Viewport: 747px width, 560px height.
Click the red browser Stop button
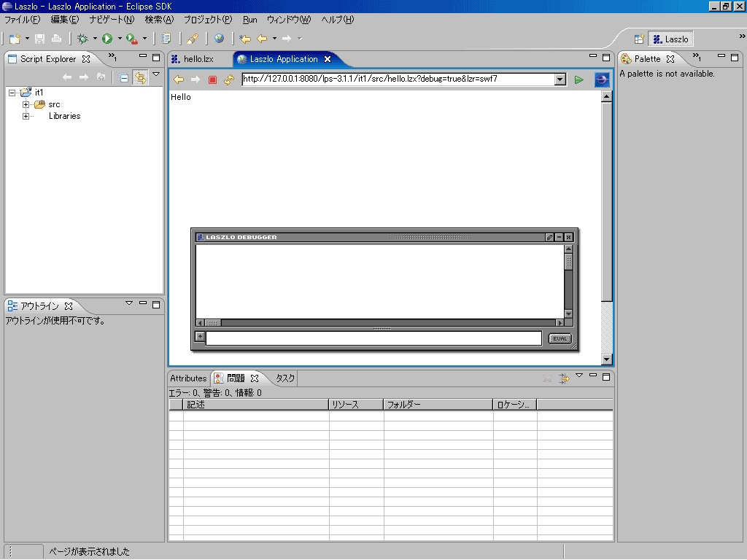(212, 79)
